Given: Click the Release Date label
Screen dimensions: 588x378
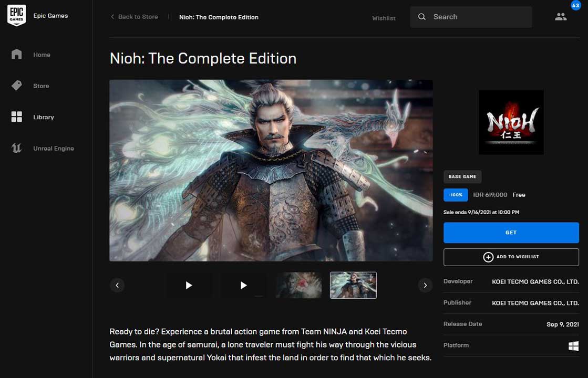Looking at the screenshot, I should 463,324.
